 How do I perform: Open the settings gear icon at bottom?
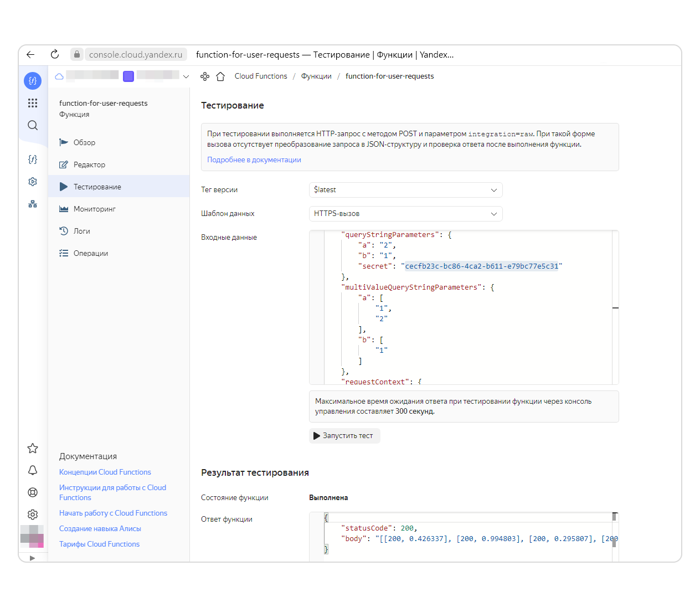coord(33,515)
